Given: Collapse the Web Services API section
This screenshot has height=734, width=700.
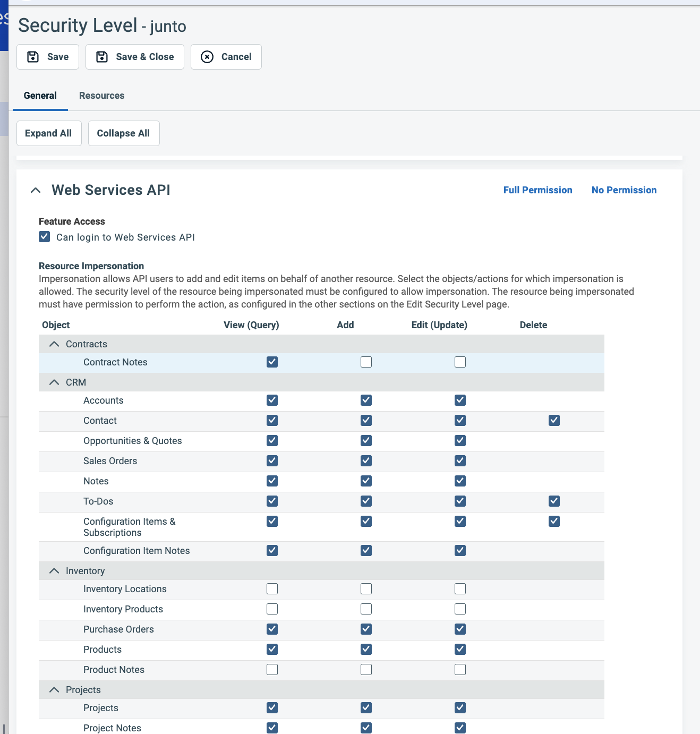Looking at the screenshot, I should point(36,190).
